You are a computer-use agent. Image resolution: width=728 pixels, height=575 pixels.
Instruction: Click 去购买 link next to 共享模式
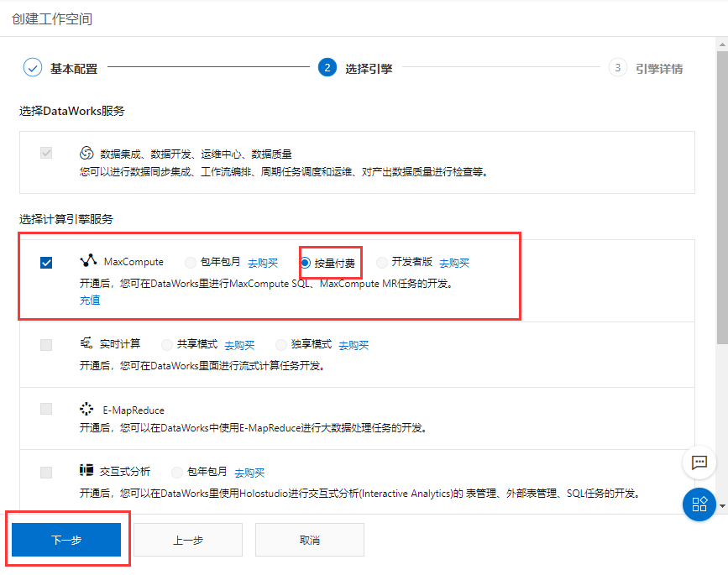tap(239, 345)
